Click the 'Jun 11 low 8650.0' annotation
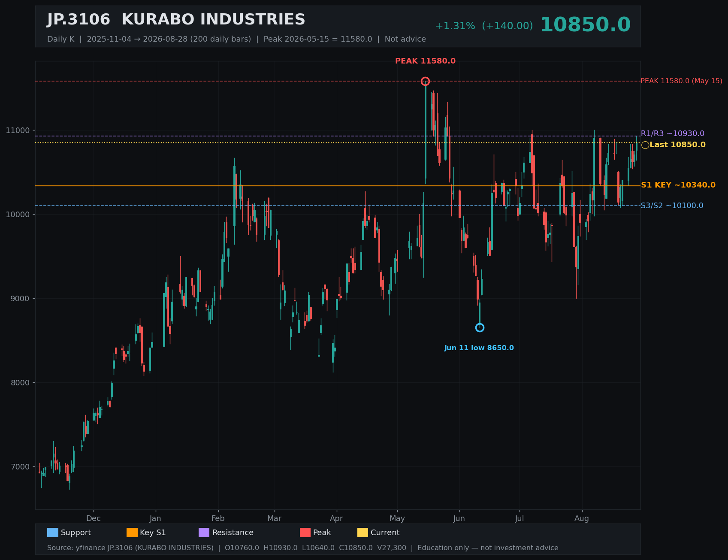 point(479,348)
